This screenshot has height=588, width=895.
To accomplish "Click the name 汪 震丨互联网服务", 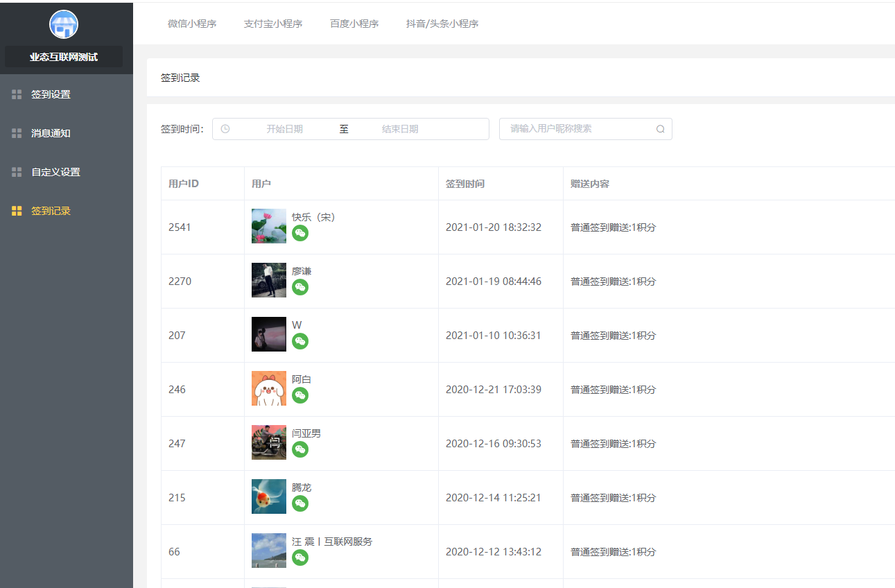I will coord(332,542).
